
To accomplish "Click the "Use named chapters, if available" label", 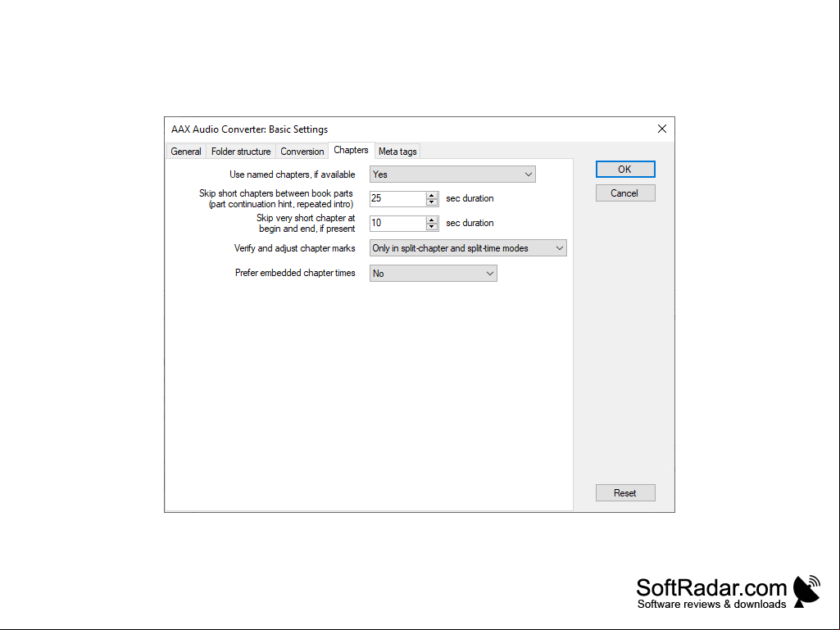I will point(293,174).
